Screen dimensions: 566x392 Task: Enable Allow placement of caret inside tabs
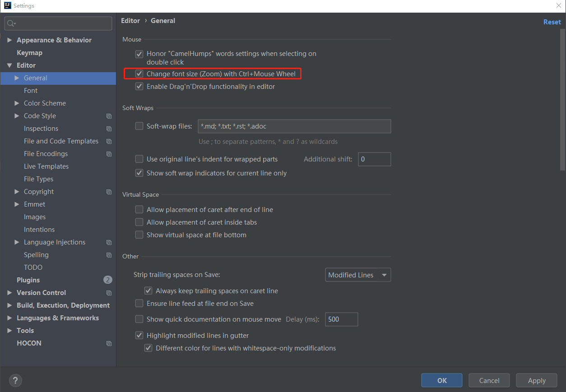pos(139,222)
